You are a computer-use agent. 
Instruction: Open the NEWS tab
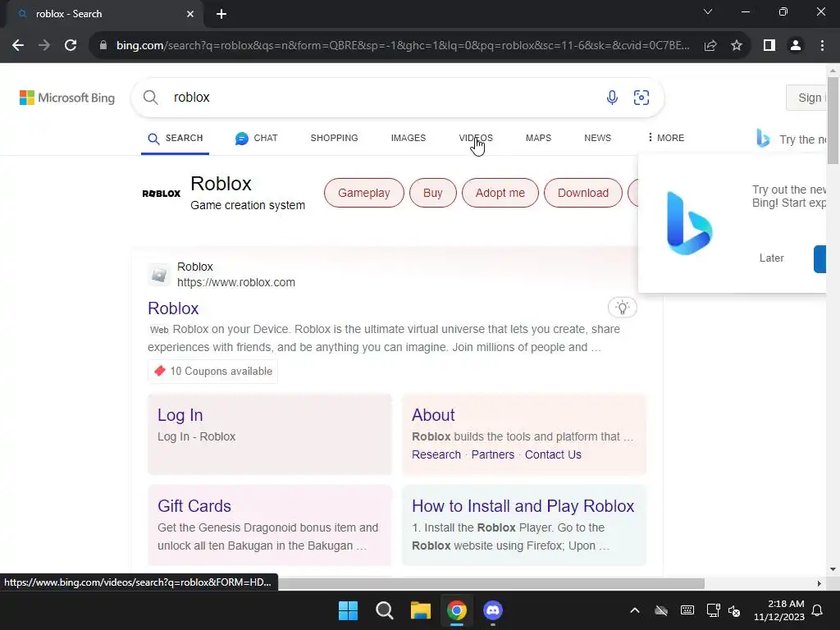pyautogui.click(x=597, y=138)
